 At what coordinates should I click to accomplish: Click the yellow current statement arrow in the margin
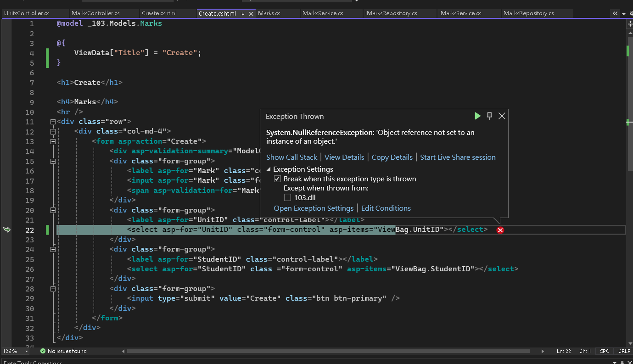coord(7,230)
